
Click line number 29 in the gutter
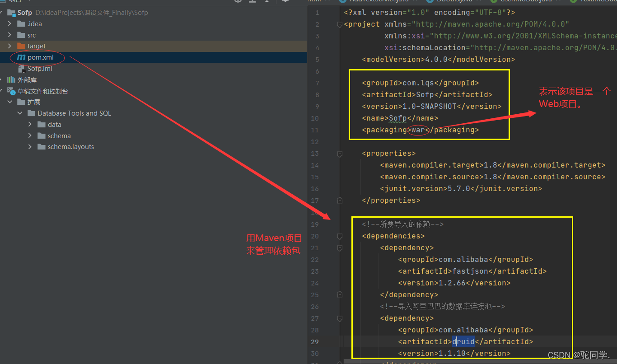point(314,341)
